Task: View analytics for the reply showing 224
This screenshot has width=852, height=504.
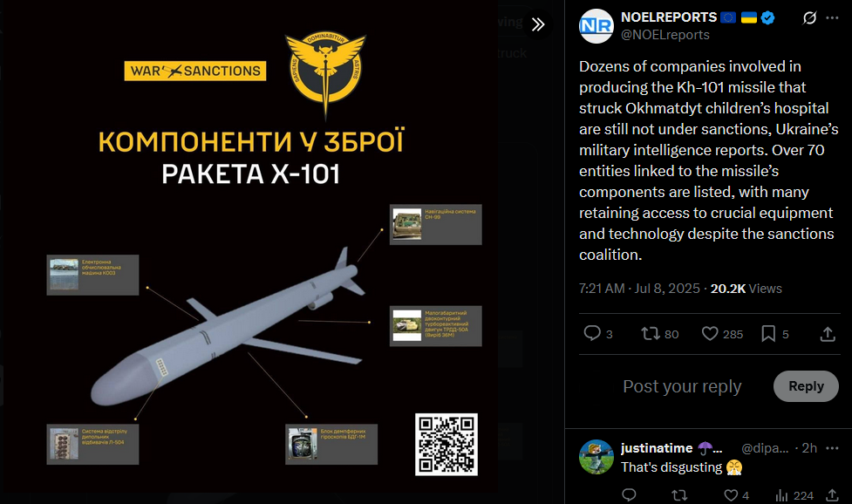Action: pos(781,494)
